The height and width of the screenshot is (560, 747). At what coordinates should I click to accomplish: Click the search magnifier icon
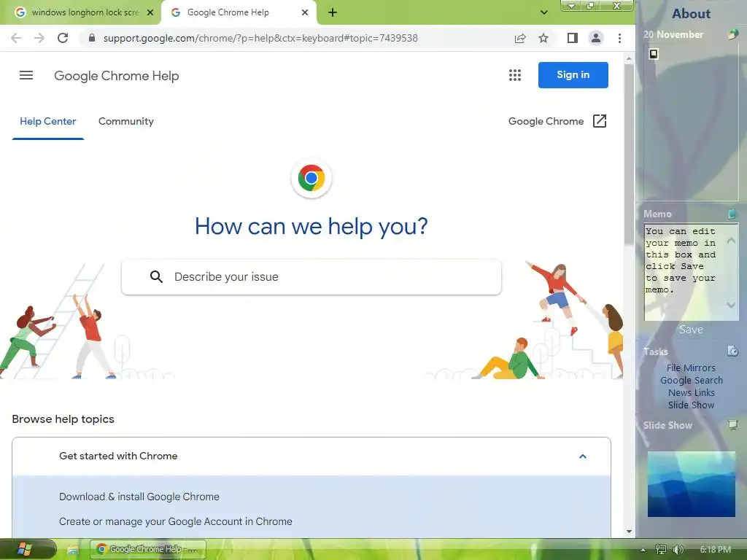pyautogui.click(x=156, y=276)
